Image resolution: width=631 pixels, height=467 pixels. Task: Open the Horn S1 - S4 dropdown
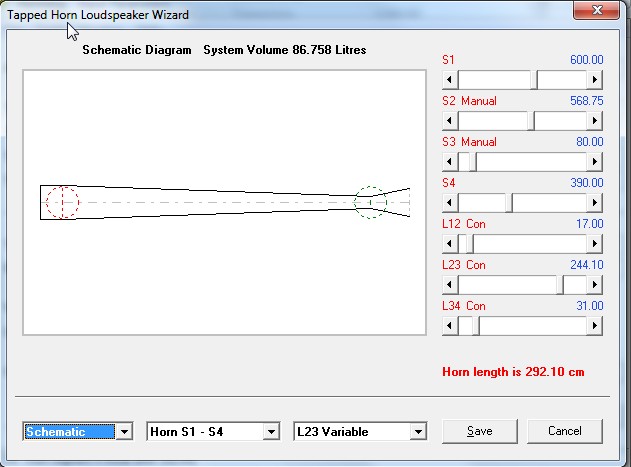click(x=213, y=432)
